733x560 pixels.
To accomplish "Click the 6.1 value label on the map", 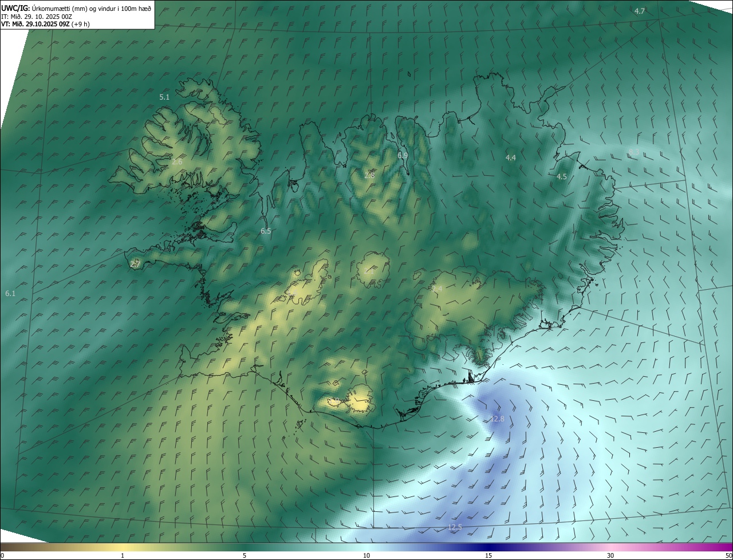I will [10, 294].
